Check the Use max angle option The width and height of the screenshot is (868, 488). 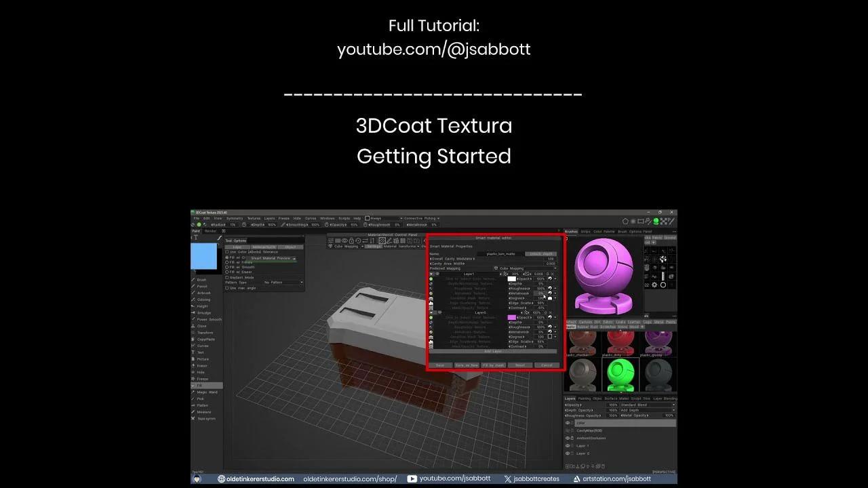click(x=226, y=287)
